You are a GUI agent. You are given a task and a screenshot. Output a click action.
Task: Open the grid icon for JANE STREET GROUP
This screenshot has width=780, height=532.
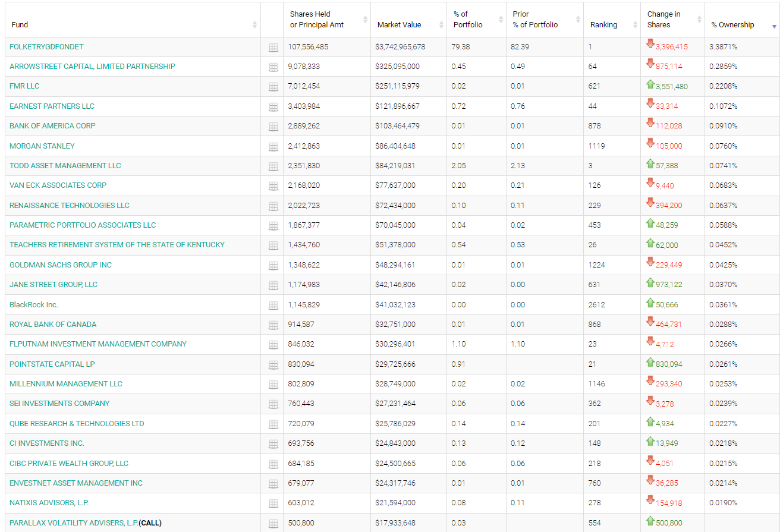[x=273, y=285]
